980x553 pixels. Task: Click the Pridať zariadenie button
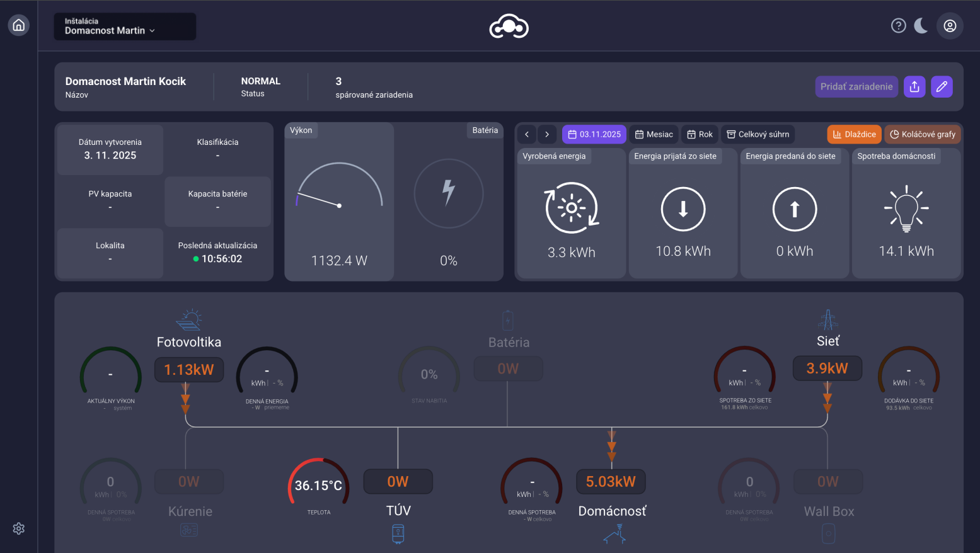(x=856, y=87)
